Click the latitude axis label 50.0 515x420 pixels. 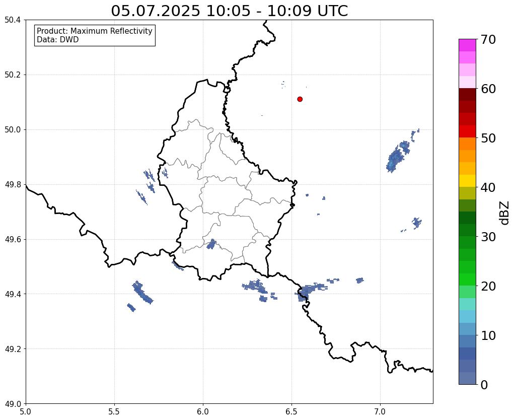(13, 129)
